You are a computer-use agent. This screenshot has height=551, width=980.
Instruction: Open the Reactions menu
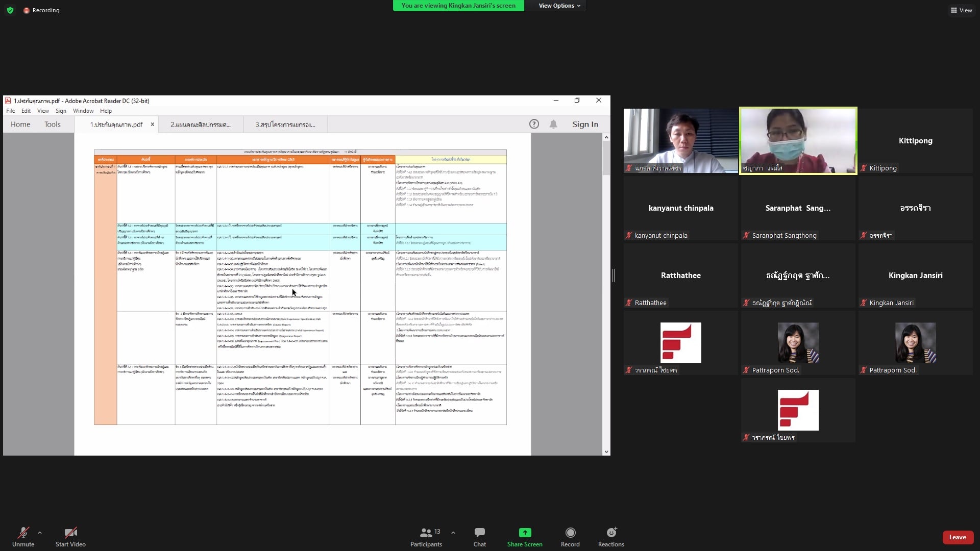point(611,533)
